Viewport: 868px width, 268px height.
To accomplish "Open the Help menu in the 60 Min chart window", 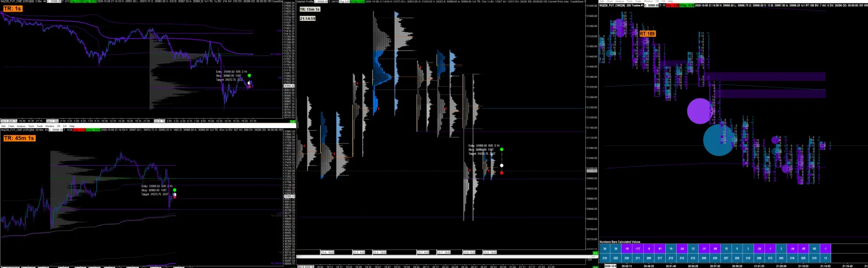I will [x=72, y=126].
